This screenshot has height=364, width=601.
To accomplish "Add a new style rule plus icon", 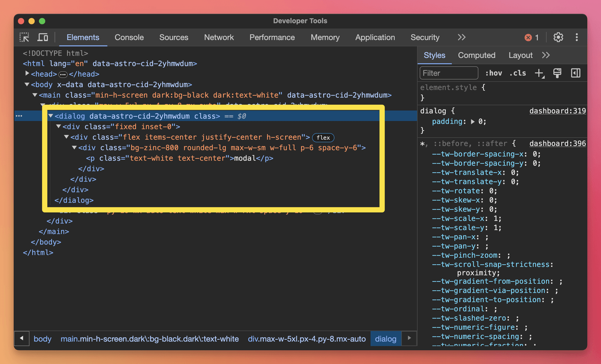I will [x=539, y=73].
